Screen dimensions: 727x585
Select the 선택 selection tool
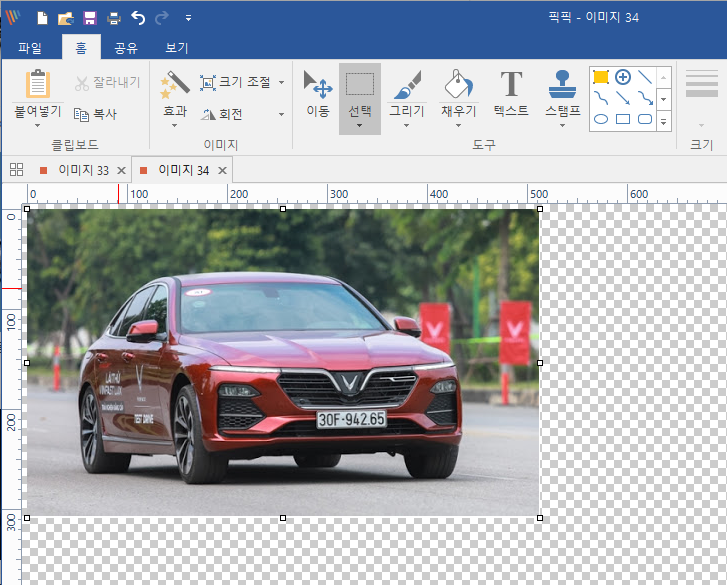360,91
